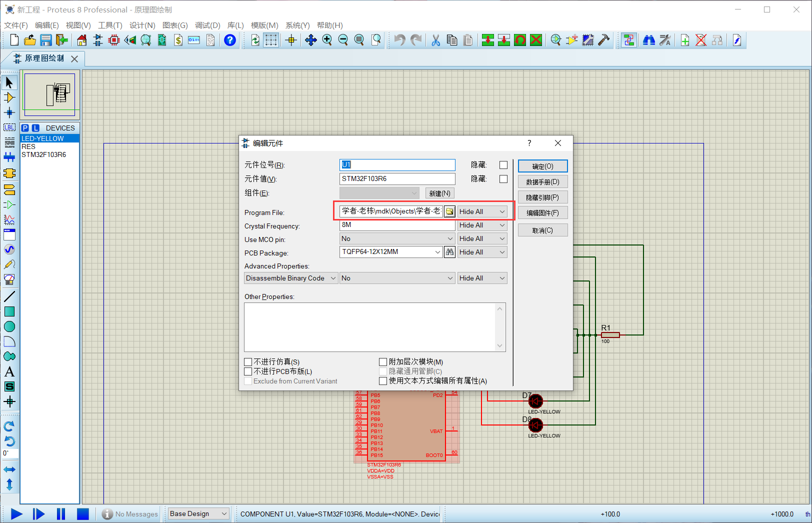Click the horizontal mirror flip icon
Screen dimensions: 812x523
point(9,469)
